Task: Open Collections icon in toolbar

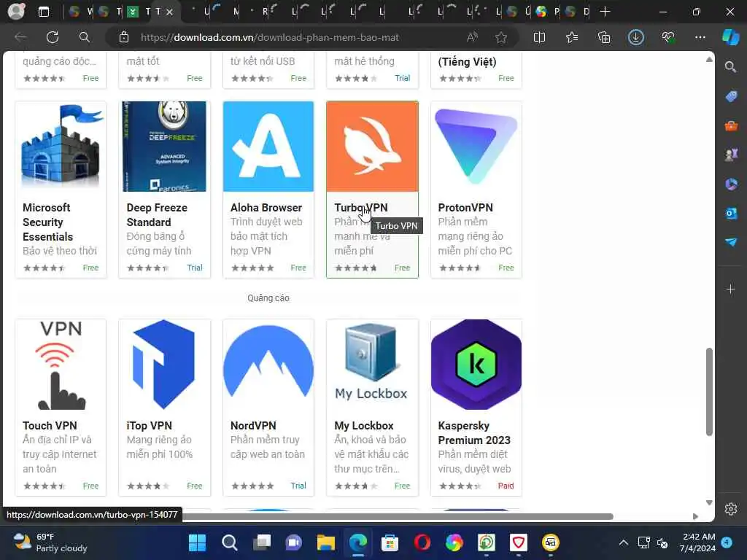Action: [x=604, y=37]
